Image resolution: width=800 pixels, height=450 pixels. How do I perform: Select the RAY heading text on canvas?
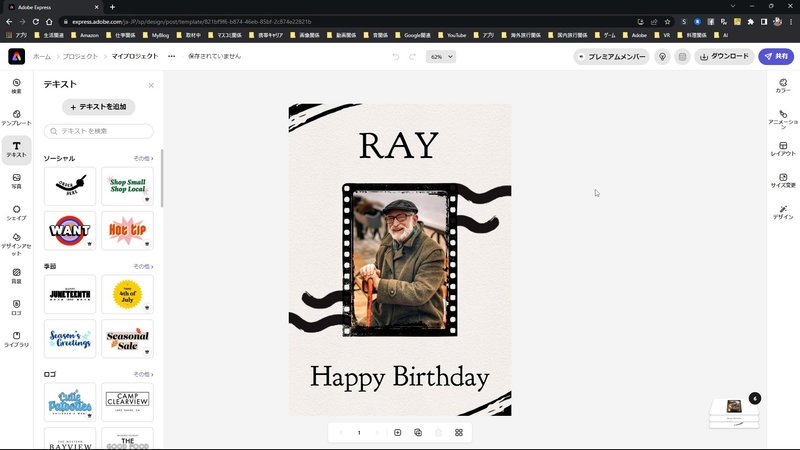point(398,146)
